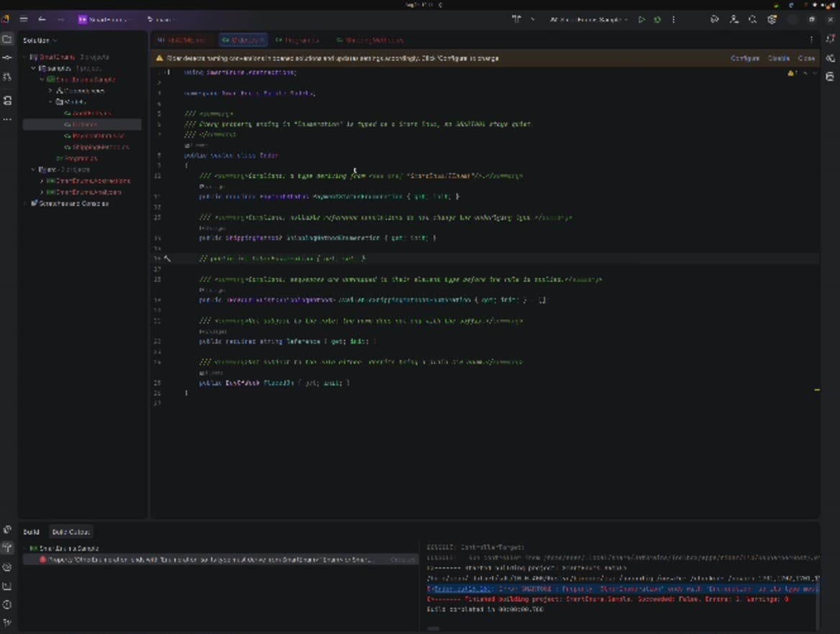The width and height of the screenshot is (840, 634).
Task: Expand the SmartEnums.Abstractions project
Action: point(42,180)
